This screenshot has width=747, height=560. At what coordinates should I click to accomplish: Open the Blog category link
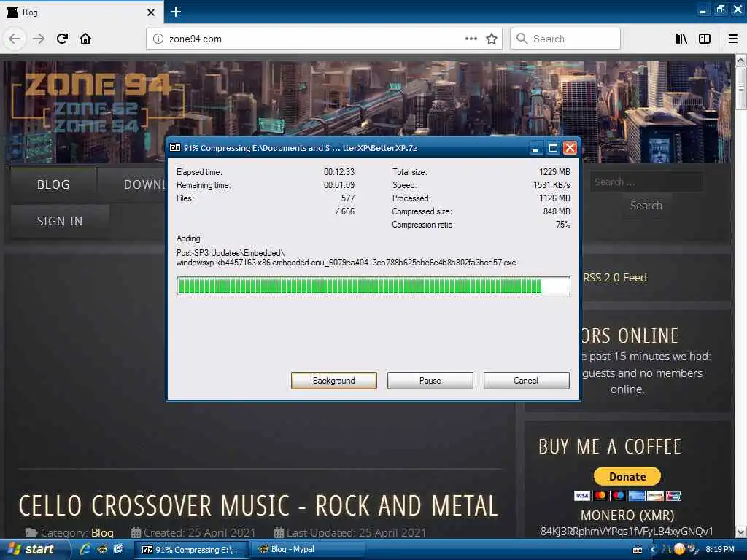coord(102,533)
